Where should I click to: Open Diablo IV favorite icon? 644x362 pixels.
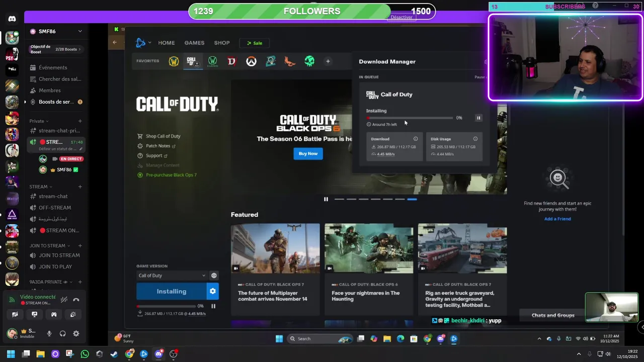[x=231, y=61]
